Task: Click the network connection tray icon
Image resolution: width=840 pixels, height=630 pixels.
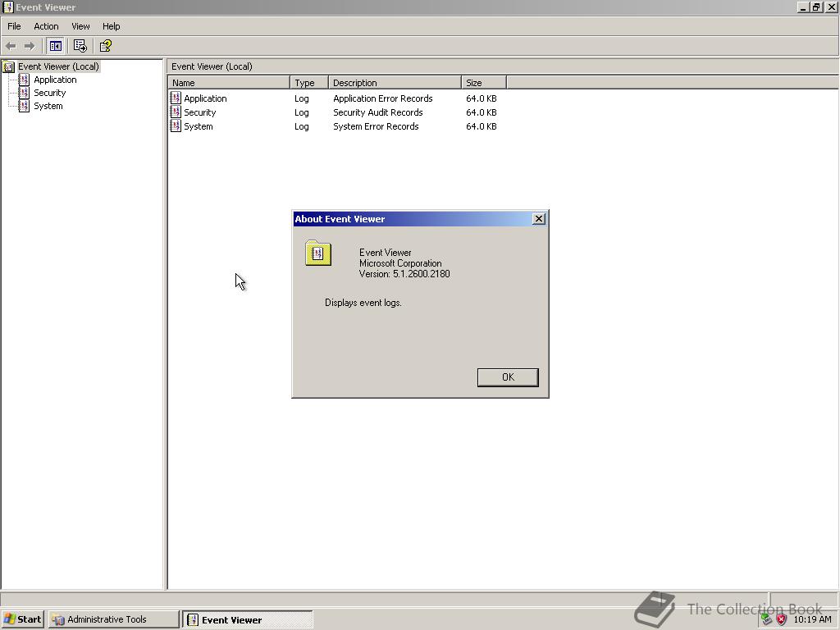Action: click(x=767, y=619)
